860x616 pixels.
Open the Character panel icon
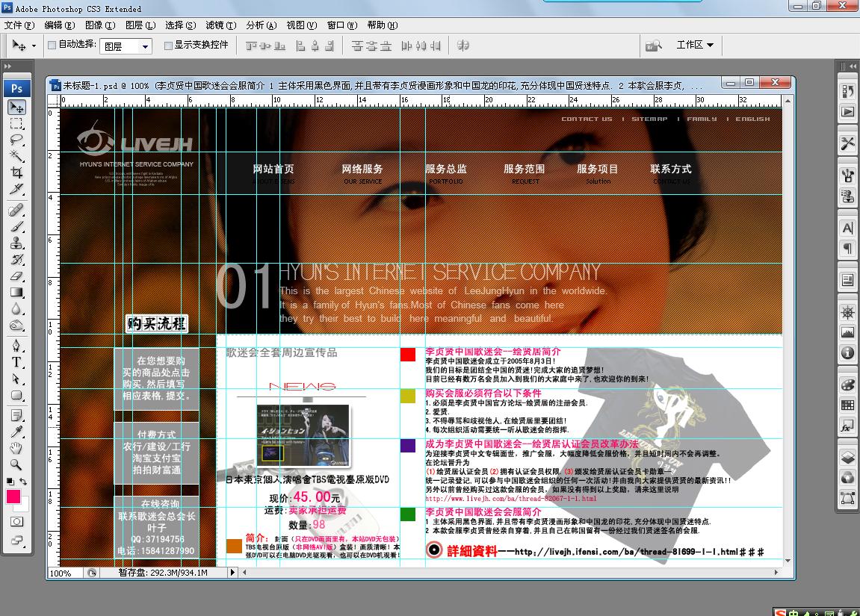coord(847,228)
